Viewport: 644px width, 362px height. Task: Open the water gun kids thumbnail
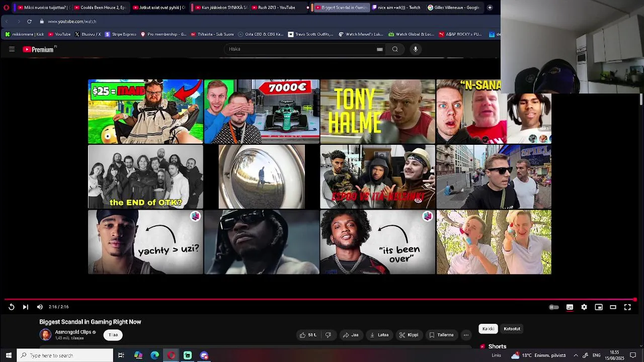pos(494,242)
